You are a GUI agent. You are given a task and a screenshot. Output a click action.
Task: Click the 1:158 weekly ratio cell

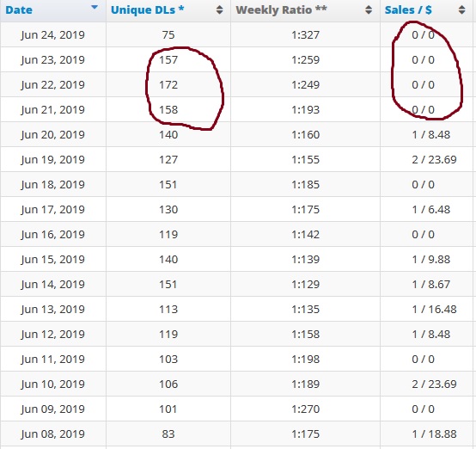(x=305, y=334)
